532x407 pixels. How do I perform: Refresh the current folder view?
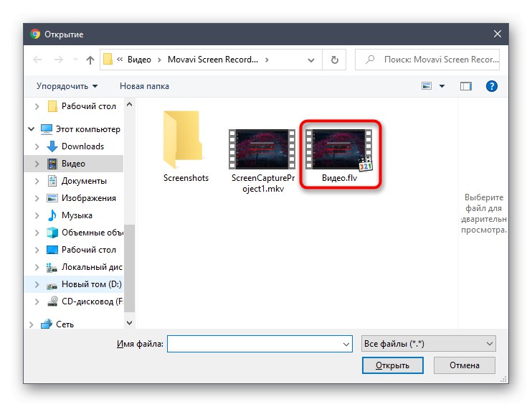click(334, 60)
